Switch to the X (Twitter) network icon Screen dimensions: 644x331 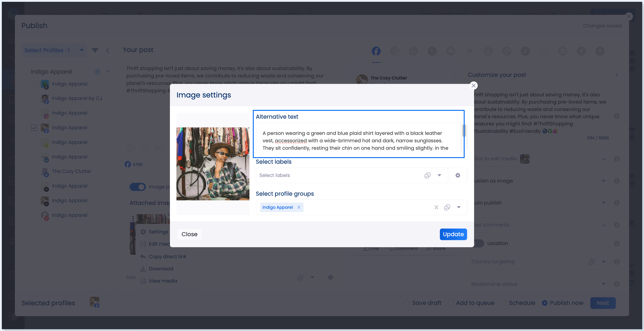[x=432, y=51]
